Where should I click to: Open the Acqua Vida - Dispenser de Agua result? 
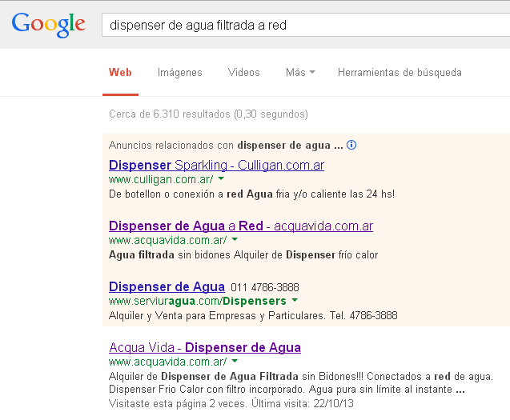pos(204,347)
